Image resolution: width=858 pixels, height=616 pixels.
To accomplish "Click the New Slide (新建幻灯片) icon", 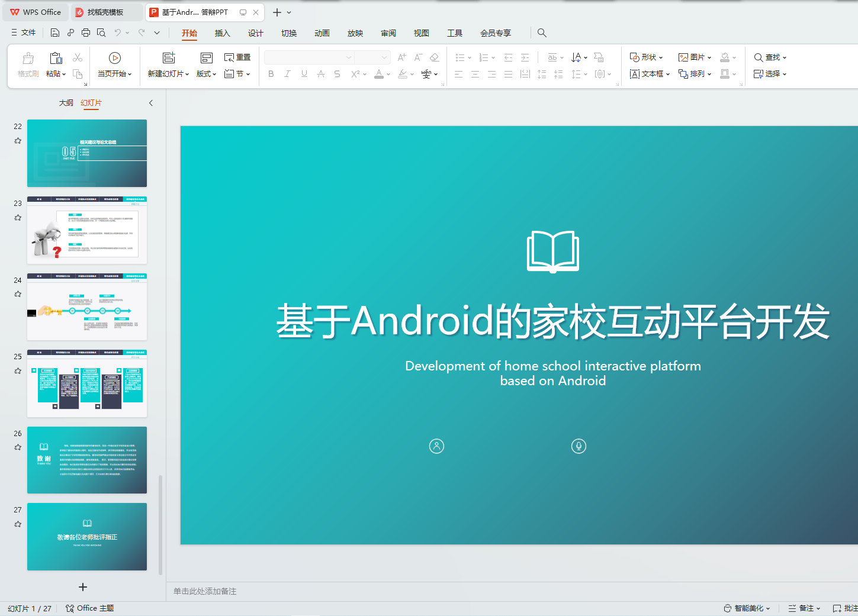I will point(169,58).
